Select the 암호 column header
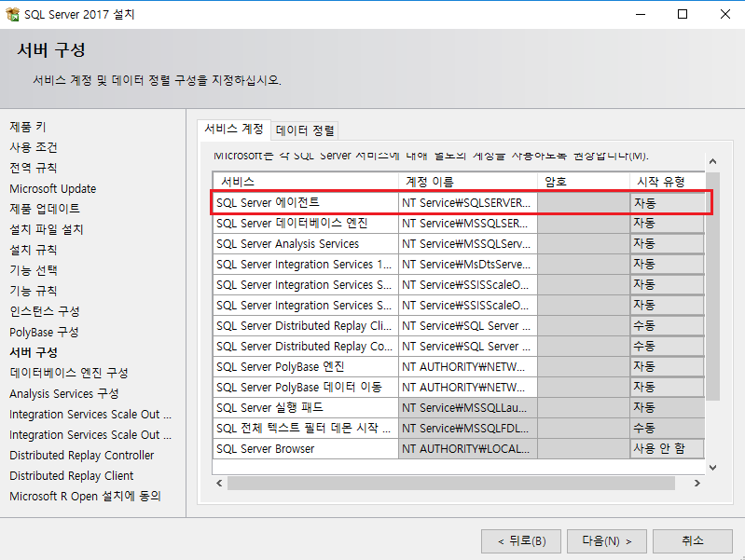Screen dimensions: 745x560 tap(584, 182)
